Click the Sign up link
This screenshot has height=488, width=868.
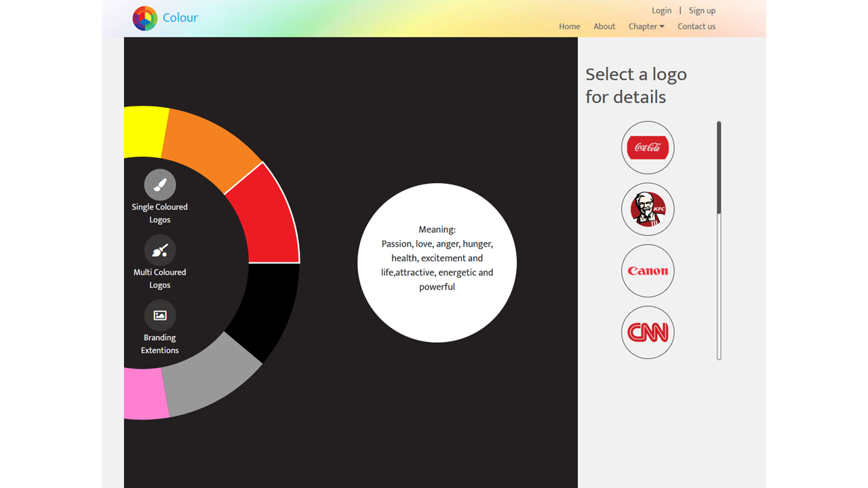(702, 10)
